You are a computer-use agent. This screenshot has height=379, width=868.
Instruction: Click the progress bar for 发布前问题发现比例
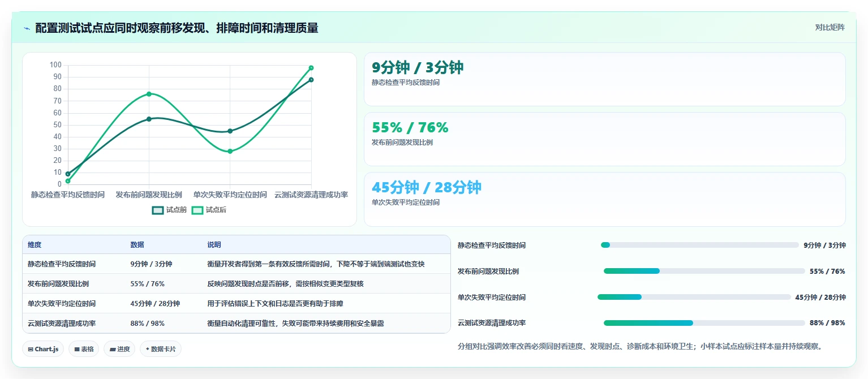click(704, 271)
